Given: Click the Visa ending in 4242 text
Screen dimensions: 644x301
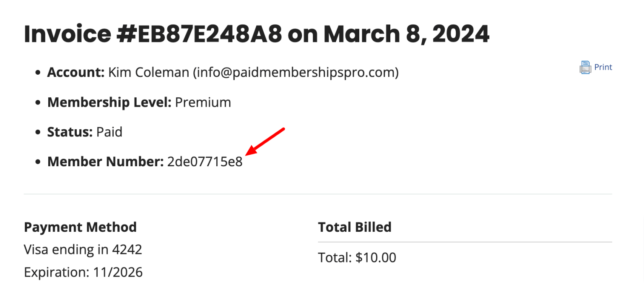Looking at the screenshot, I should coord(83,249).
